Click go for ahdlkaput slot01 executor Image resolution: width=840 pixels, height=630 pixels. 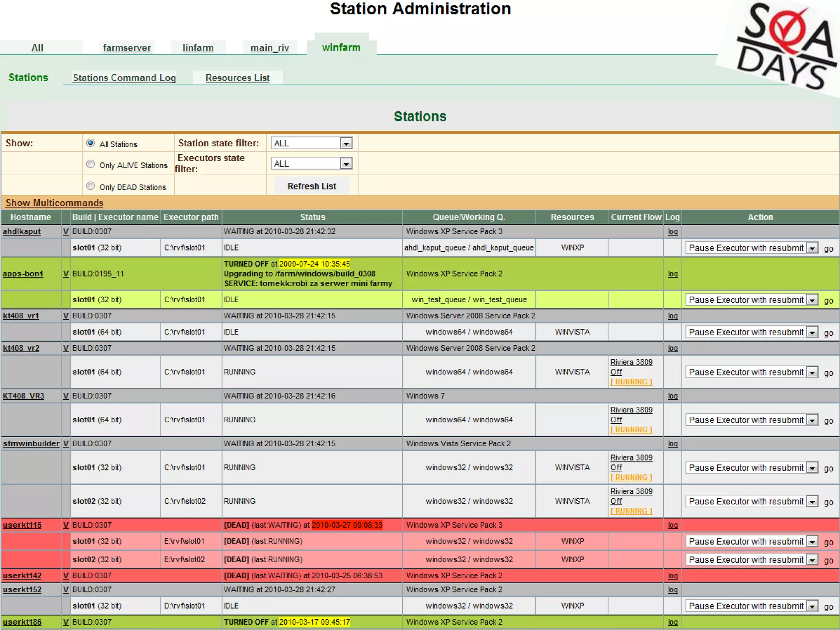[828, 249]
